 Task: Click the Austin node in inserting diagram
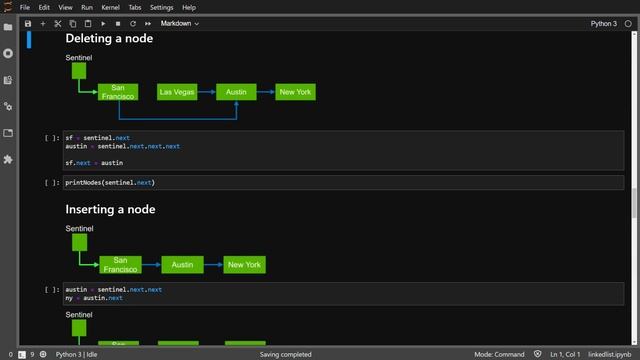182,265
